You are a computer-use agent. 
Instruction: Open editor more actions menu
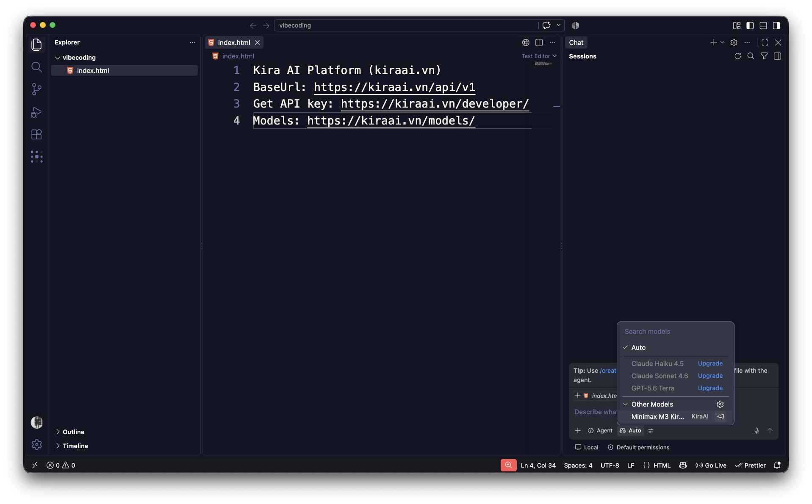552,42
